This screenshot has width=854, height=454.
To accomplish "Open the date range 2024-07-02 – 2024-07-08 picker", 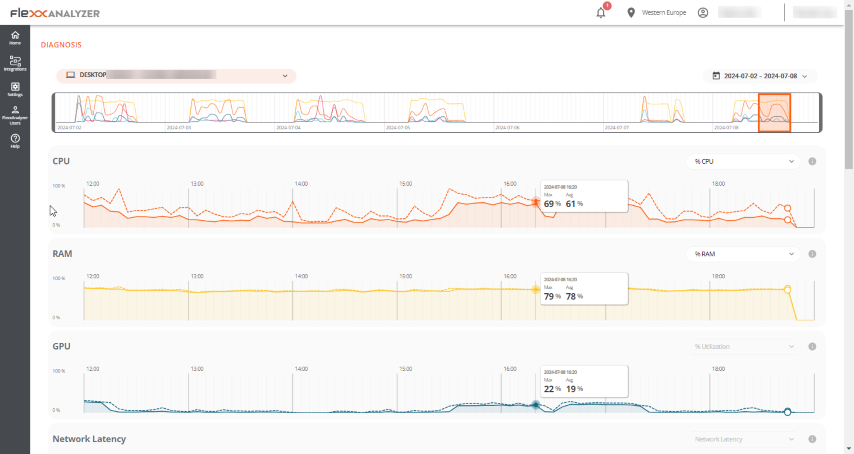I will (760, 76).
